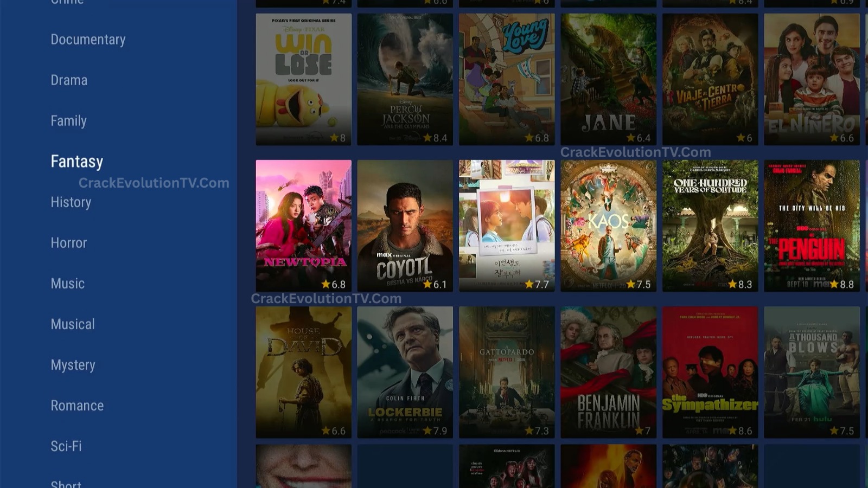Select the History genre
Screen dimensions: 868x488
click(71, 202)
